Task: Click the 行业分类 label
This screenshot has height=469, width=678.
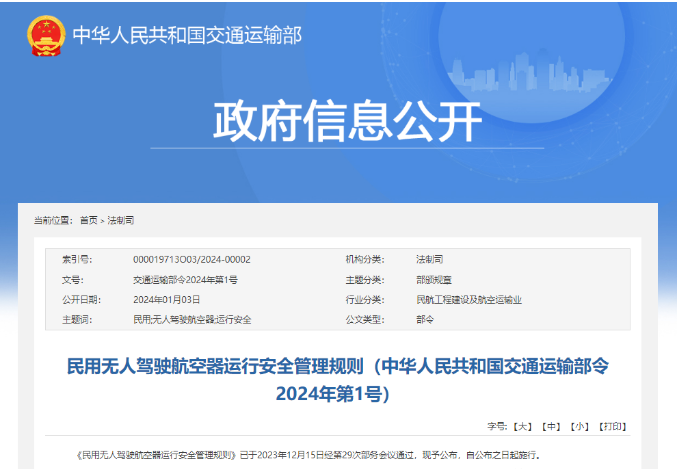Action: 365,300
